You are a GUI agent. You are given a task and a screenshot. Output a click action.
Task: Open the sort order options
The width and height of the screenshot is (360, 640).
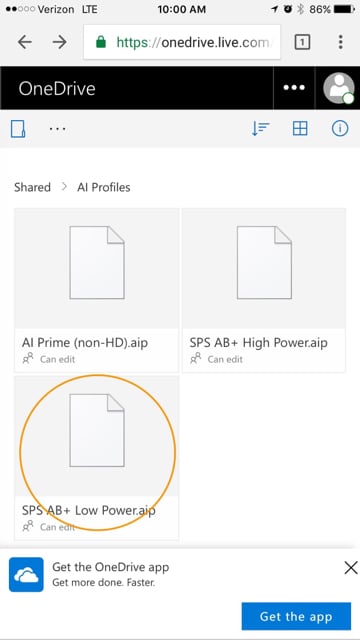point(260,129)
